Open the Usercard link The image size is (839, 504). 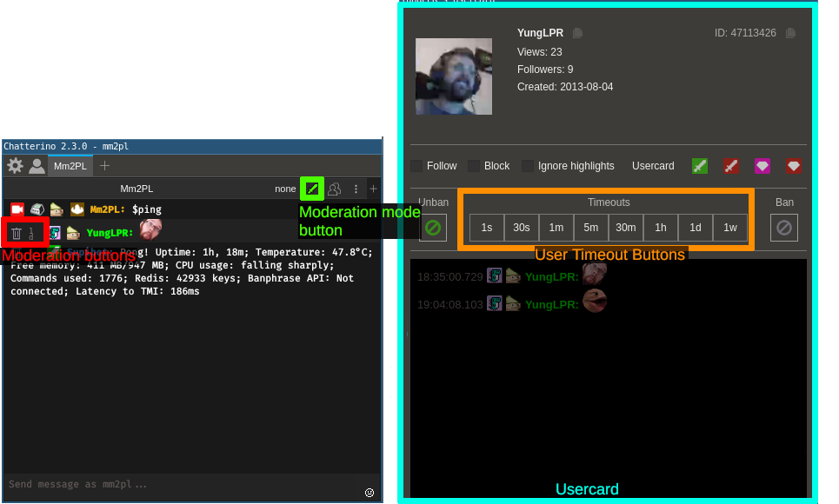653,166
